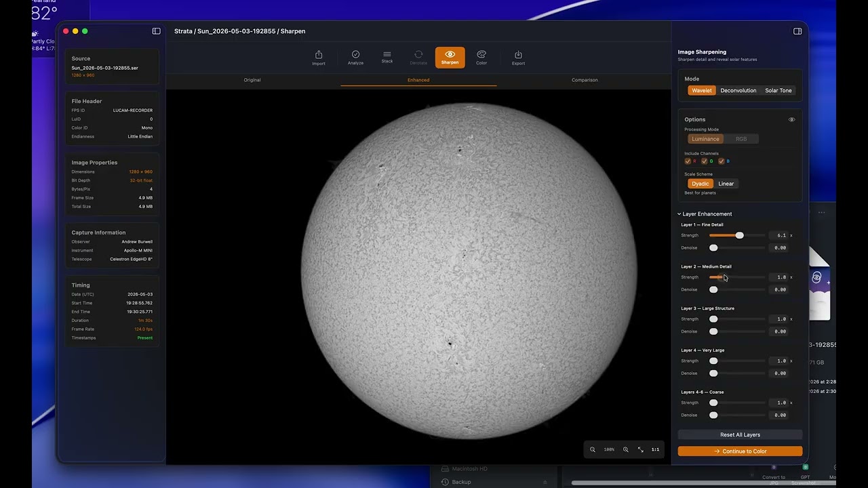Click Layer 1 Denoise value field
The height and width of the screenshot is (488, 868).
point(780,248)
